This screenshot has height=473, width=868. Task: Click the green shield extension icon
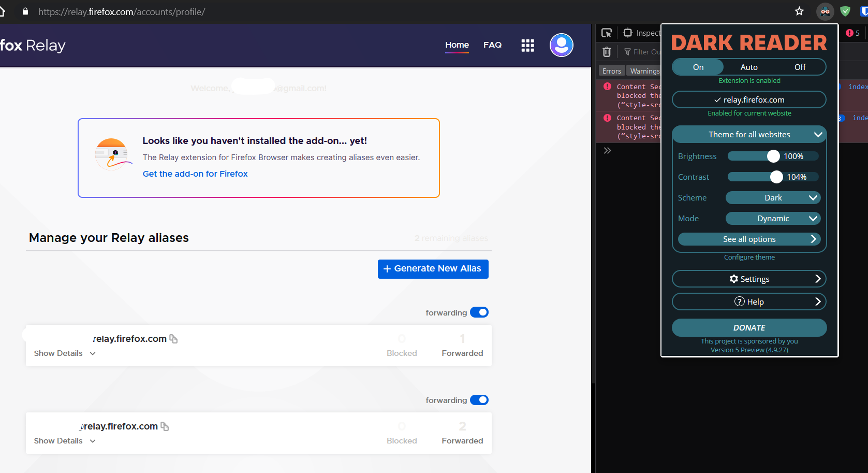pyautogui.click(x=845, y=11)
